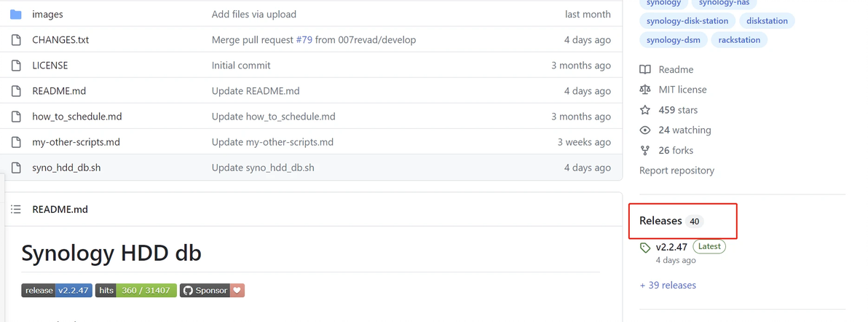This screenshot has width=868, height=322.
Task: Open the README outline list icon
Action: [x=16, y=210]
